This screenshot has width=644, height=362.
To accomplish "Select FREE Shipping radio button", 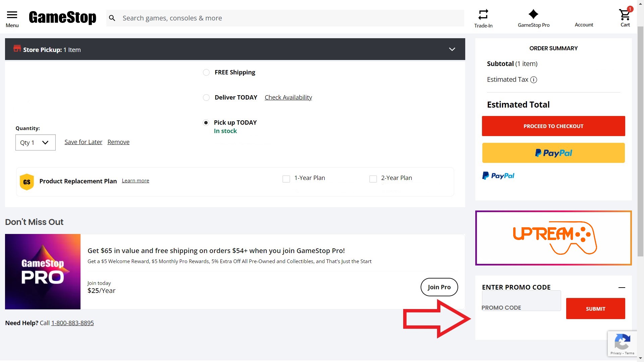I will pyautogui.click(x=206, y=72).
